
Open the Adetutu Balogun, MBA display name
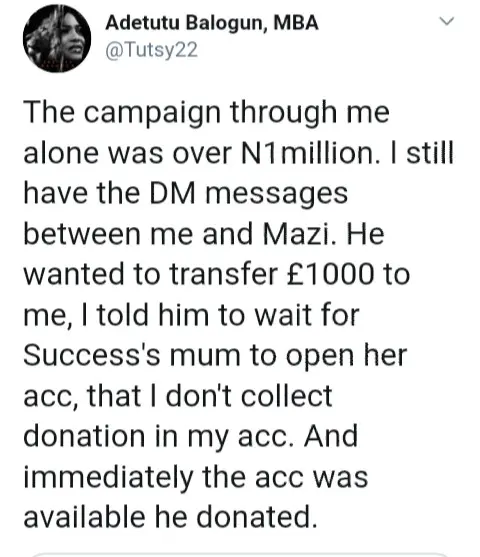[x=212, y=23]
